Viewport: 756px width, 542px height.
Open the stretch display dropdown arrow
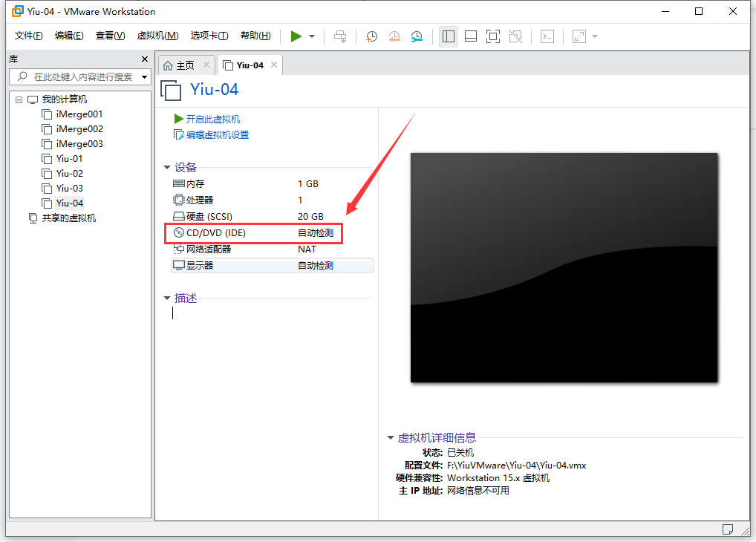pos(595,36)
